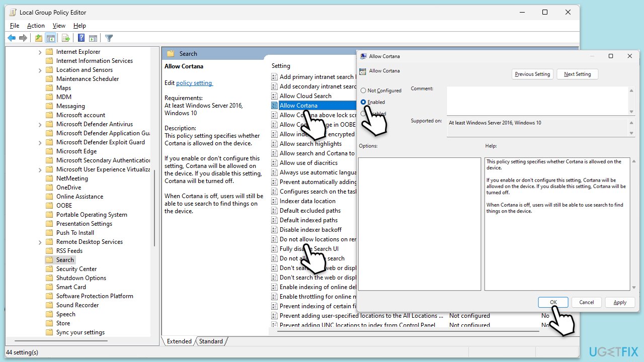Open the Action menu
Viewport: 644px width, 362px height.
[x=36, y=26]
